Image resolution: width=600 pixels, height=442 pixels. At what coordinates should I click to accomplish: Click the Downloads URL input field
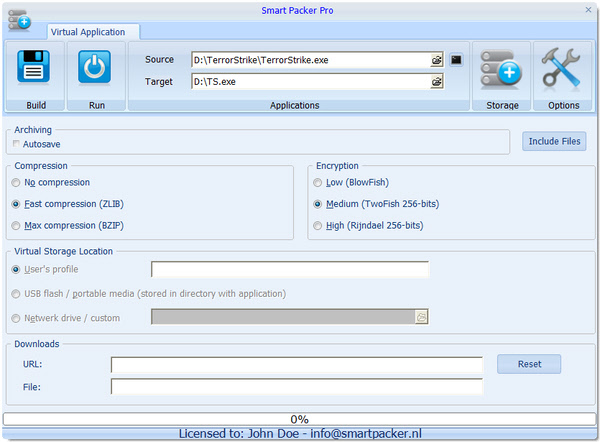[296, 364]
